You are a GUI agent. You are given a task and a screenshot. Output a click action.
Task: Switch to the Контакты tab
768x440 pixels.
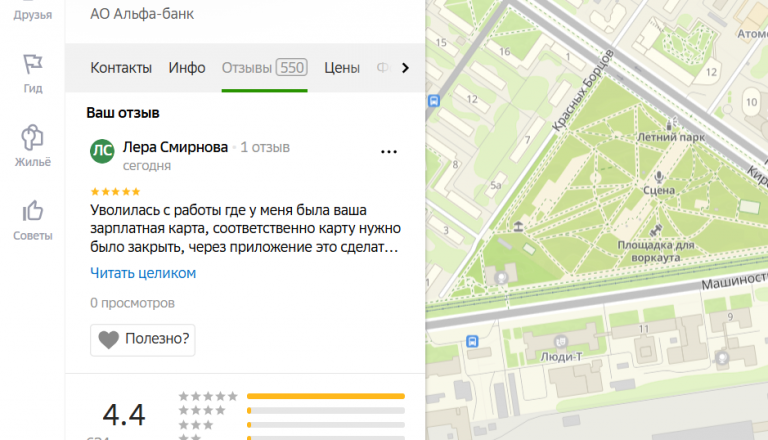click(121, 68)
